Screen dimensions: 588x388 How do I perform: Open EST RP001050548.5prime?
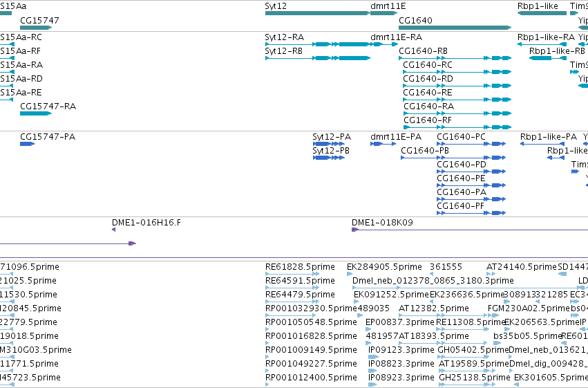click(311, 323)
